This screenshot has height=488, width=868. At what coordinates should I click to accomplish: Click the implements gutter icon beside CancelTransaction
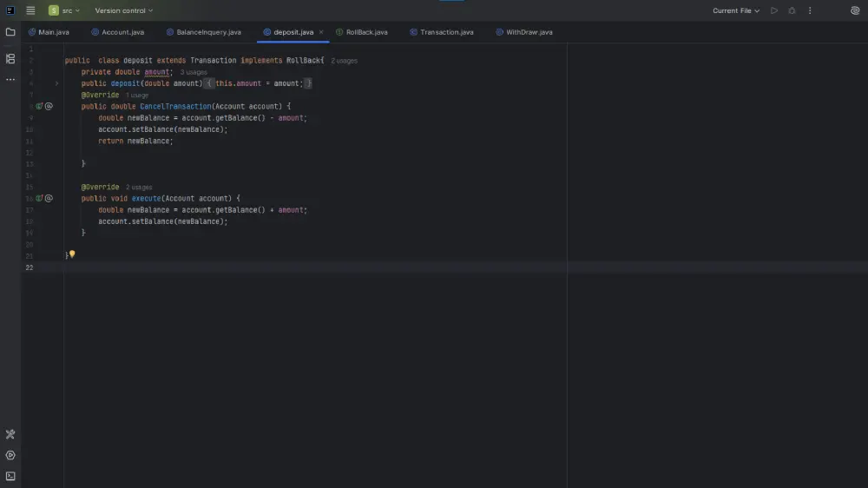tap(39, 106)
